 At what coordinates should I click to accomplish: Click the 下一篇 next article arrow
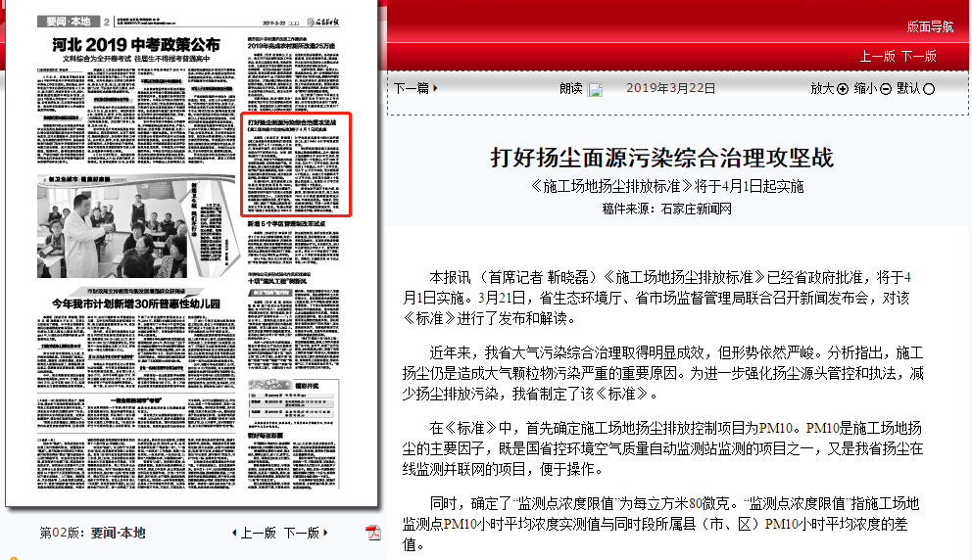tap(435, 88)
